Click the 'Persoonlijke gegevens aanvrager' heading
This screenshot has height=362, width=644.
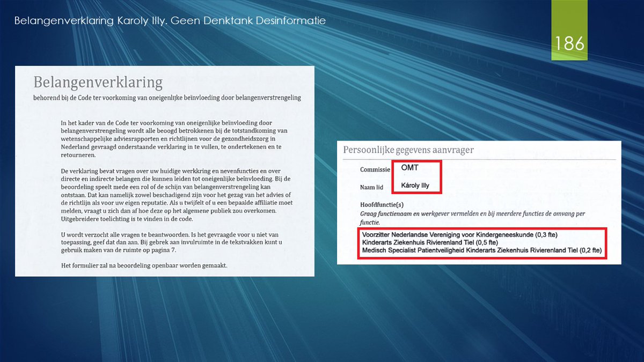(408, 150)
